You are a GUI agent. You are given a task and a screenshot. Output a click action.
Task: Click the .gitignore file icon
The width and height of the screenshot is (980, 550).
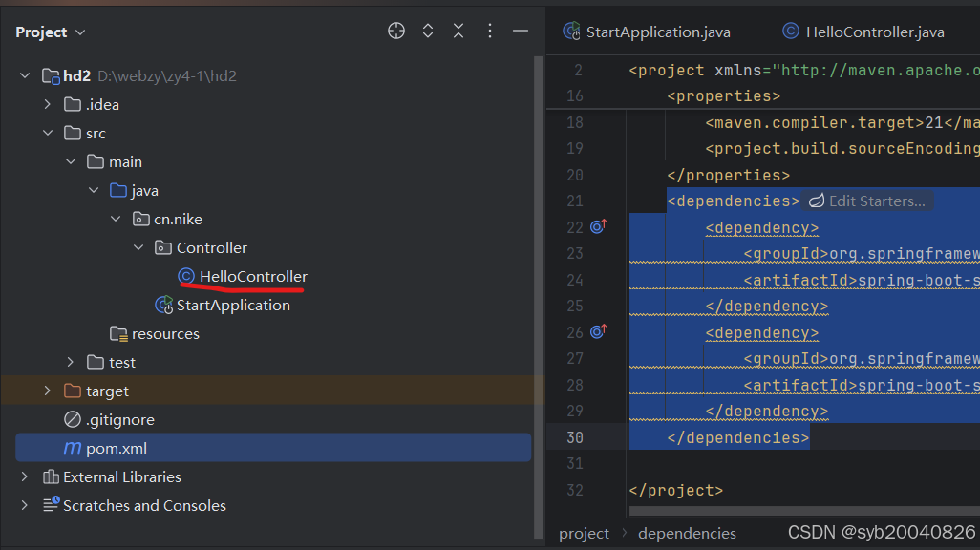pos(73,419)
